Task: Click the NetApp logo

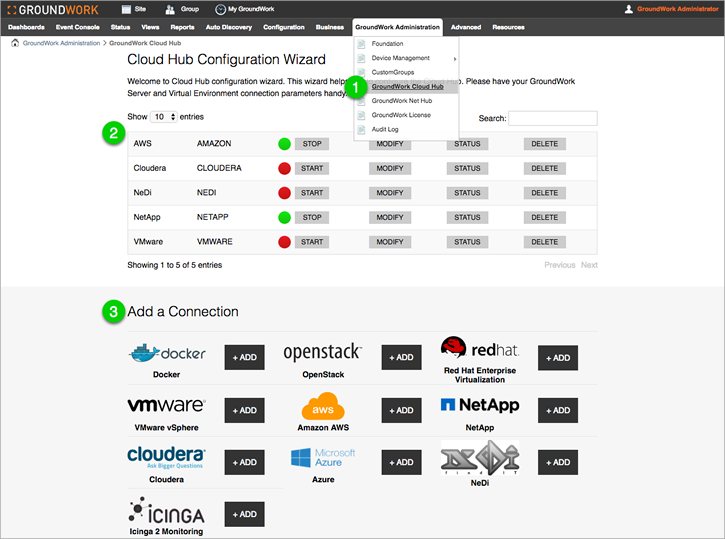Action: tap(479, 405)
